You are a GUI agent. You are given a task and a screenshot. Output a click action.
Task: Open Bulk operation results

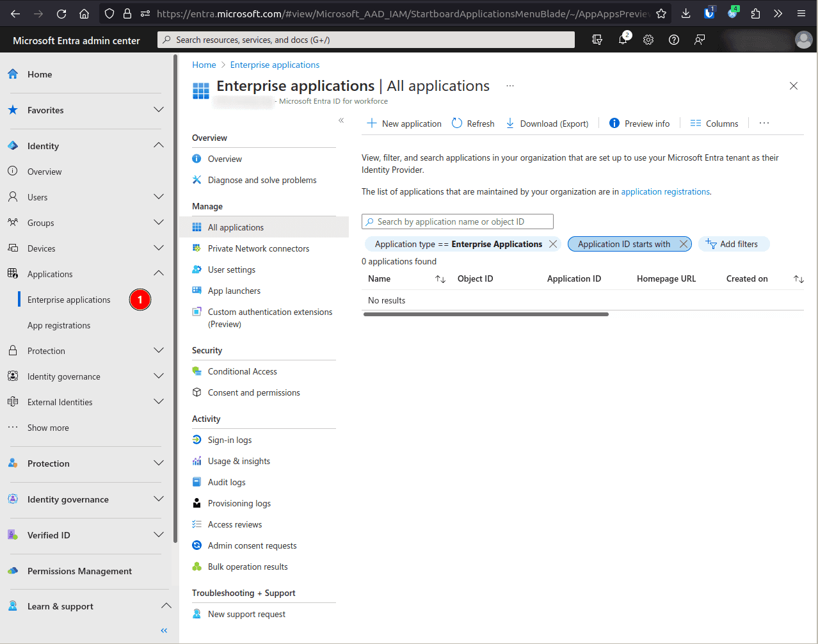pos(248,567)
